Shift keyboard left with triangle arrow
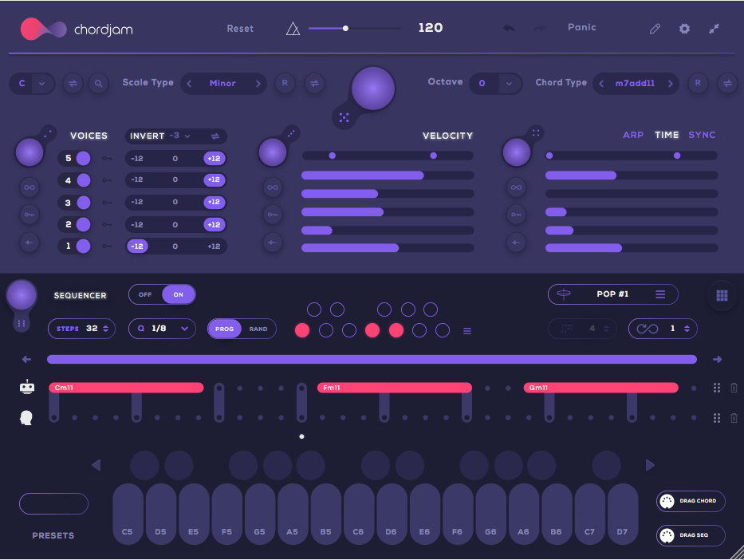Screen dimensions: 744x560 pyautogui.click(x=96, y=465)
